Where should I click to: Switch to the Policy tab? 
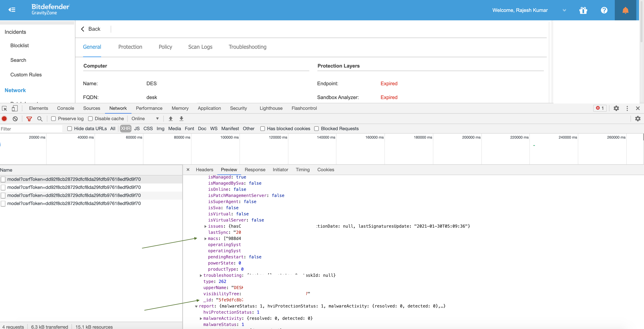[165, 47]
